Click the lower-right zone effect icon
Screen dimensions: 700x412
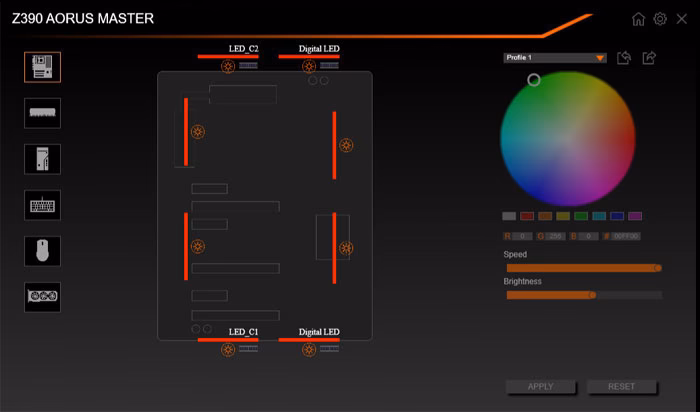coord(346,248)
